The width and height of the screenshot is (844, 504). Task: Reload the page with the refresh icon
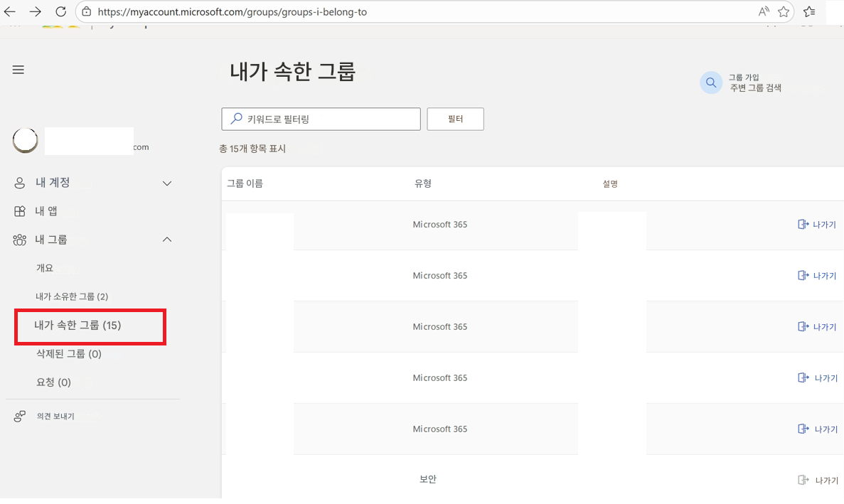pyautogui.click(x=61, y=11)
